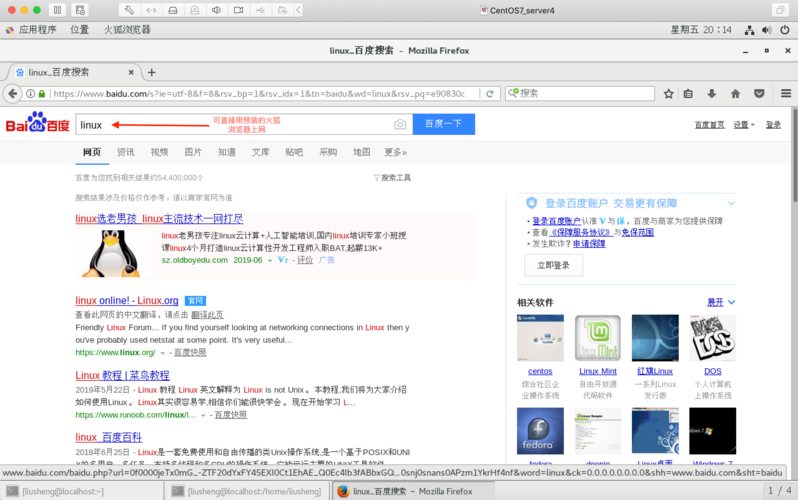798x500 pixels.
Task: Bookmark this page with the star icon
Action: tap(669, 94)
